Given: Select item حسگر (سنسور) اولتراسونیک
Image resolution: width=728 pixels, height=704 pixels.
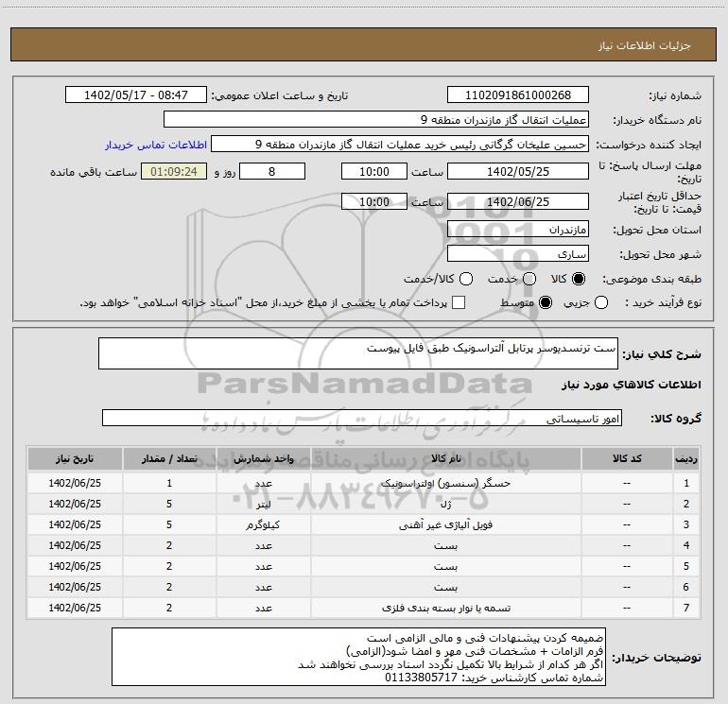Looking at the screenshot, I should tap(445, 483).
